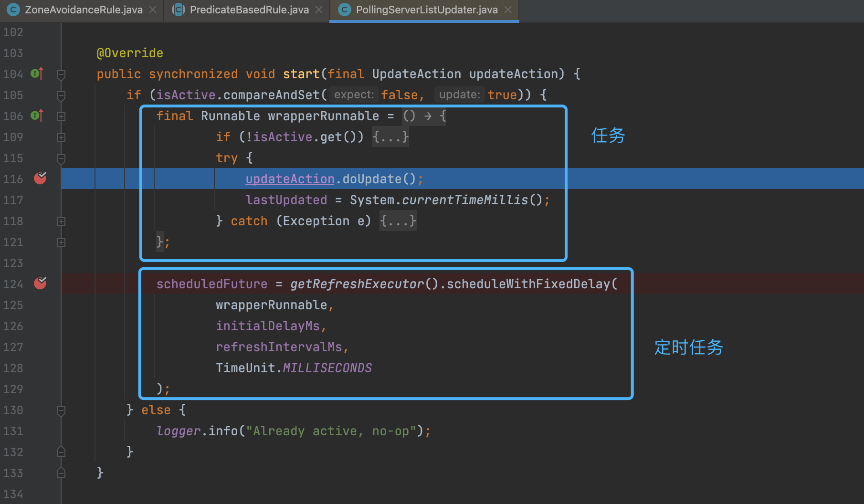
Task: Click the getRefreshExecutor() call
Action: click(x=364, y=284)
